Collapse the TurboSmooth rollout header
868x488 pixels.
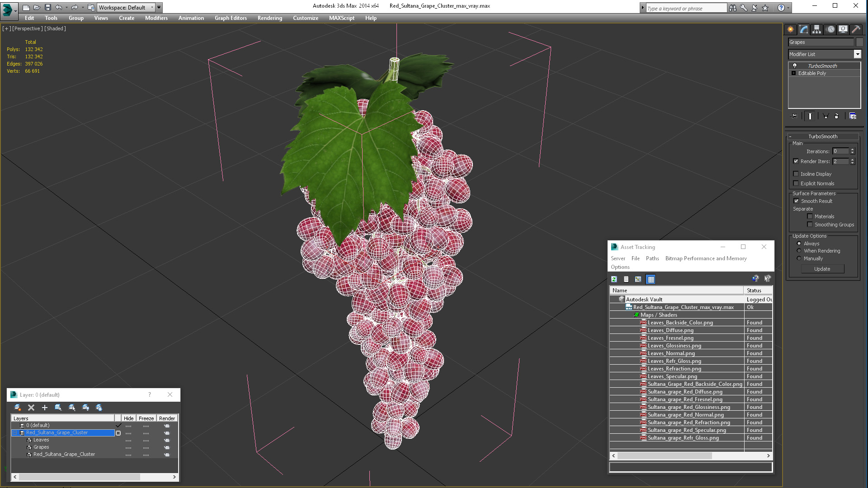[x=823, y=136]
